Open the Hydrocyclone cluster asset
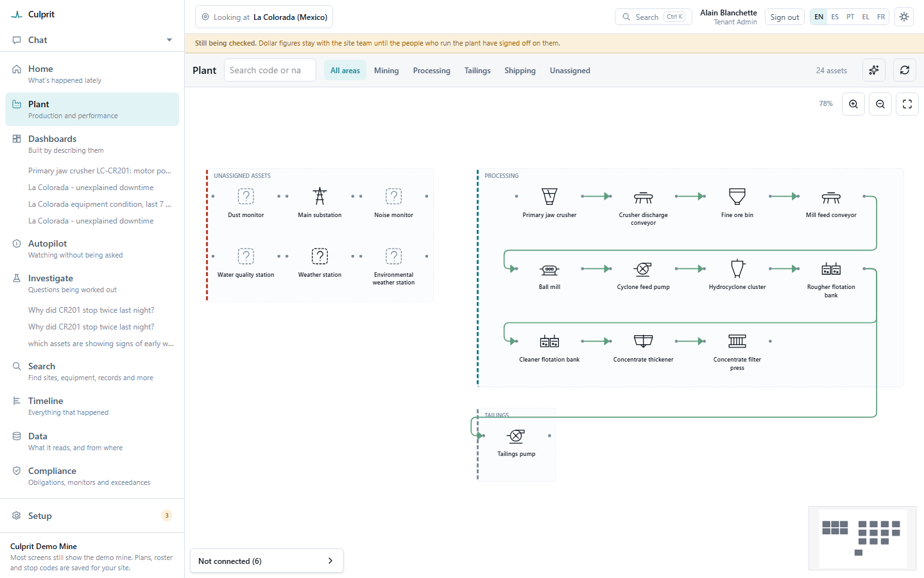The height and width of the screenshot is (578, 924). 737,268
